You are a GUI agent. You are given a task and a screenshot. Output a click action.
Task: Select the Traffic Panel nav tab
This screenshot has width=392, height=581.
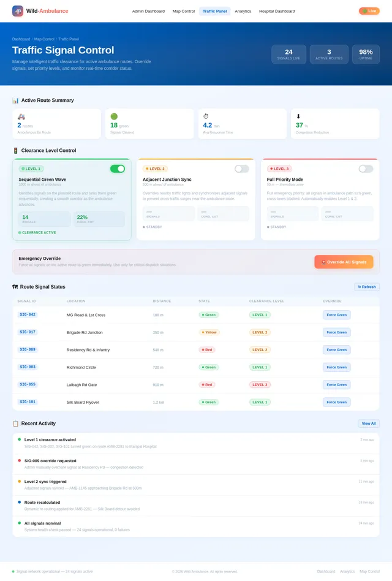pyautogui.click(x=215, y=11)
